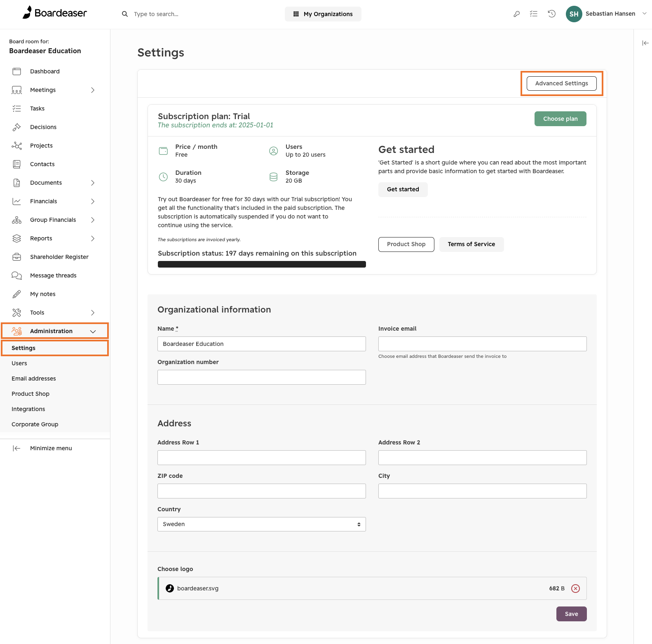
Task: Click the Dashboard sidebar icon
Action: (x=17, y=71)
